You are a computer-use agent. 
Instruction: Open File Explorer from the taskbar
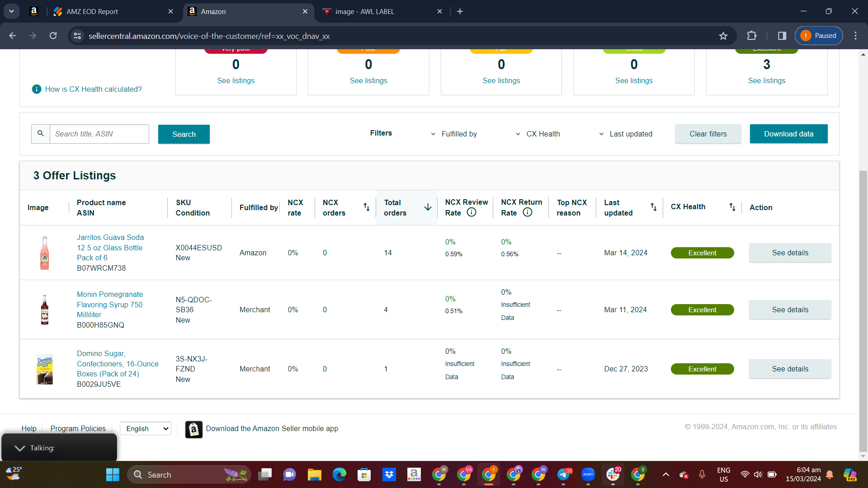coord(314,475)
